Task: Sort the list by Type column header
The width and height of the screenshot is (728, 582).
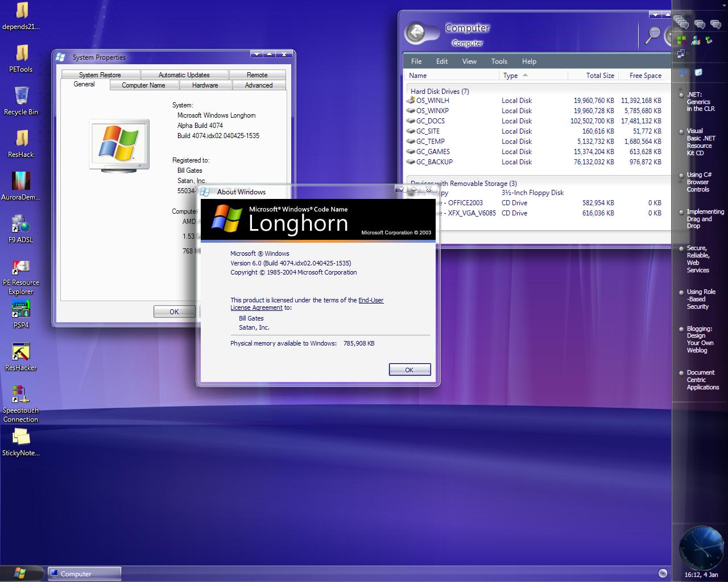Action: 511,76
